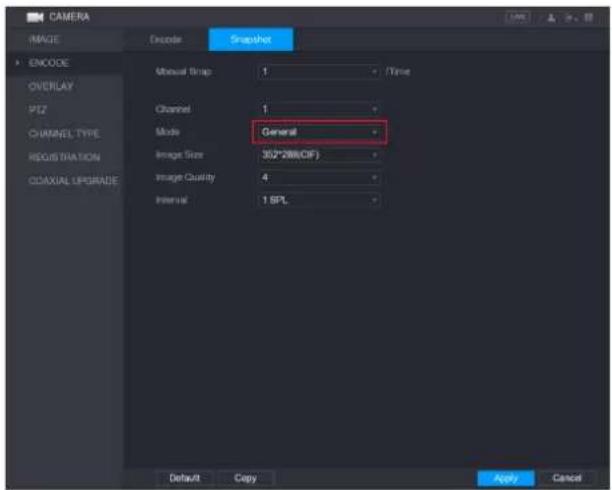
Task: Apply the snapshot settings
Action: tap(506, 478)
